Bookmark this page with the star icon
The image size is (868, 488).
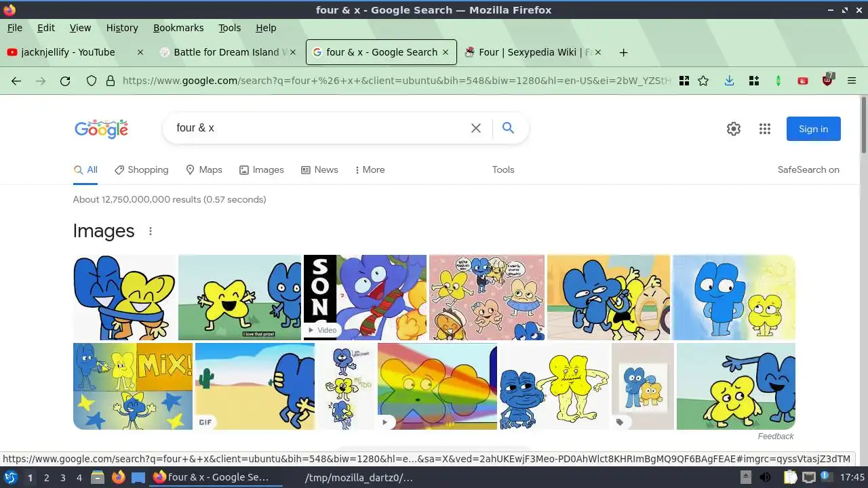[703, 81]
